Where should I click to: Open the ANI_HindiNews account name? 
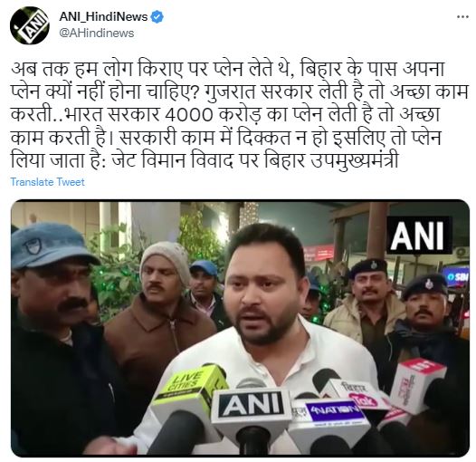coord(103,16)
